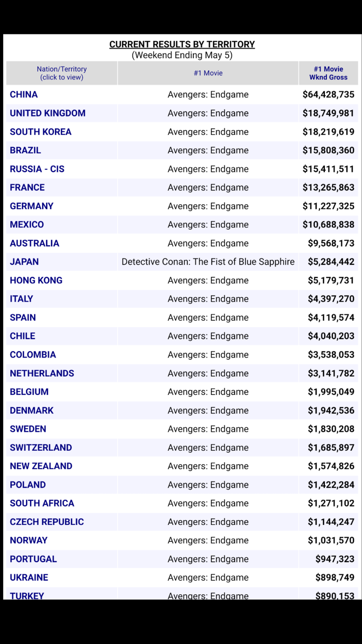Open RUSSIA - CIS results page
362x644 pixels.
tap(37, 169)
